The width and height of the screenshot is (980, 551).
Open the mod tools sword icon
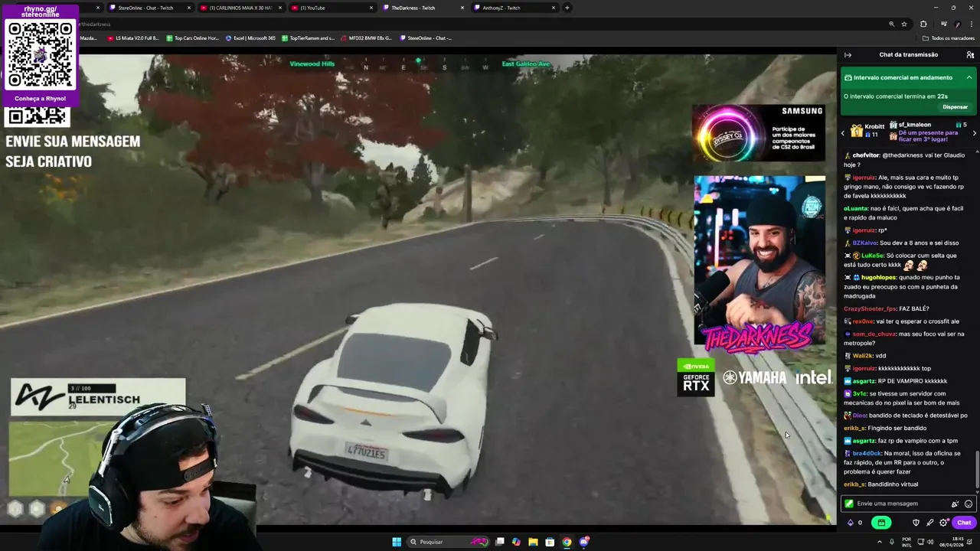(x=929, y=523)
